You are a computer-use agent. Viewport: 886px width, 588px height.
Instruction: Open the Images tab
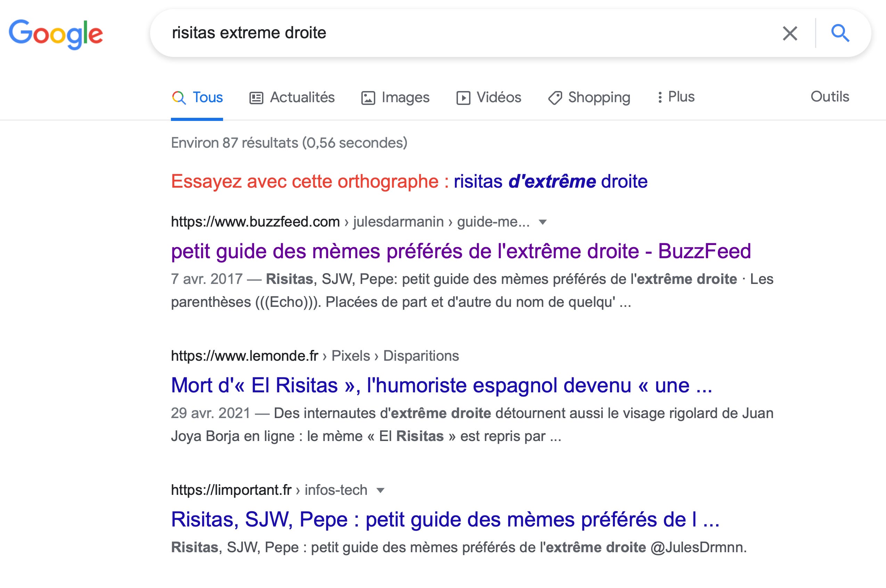click(x=395, y=98)
